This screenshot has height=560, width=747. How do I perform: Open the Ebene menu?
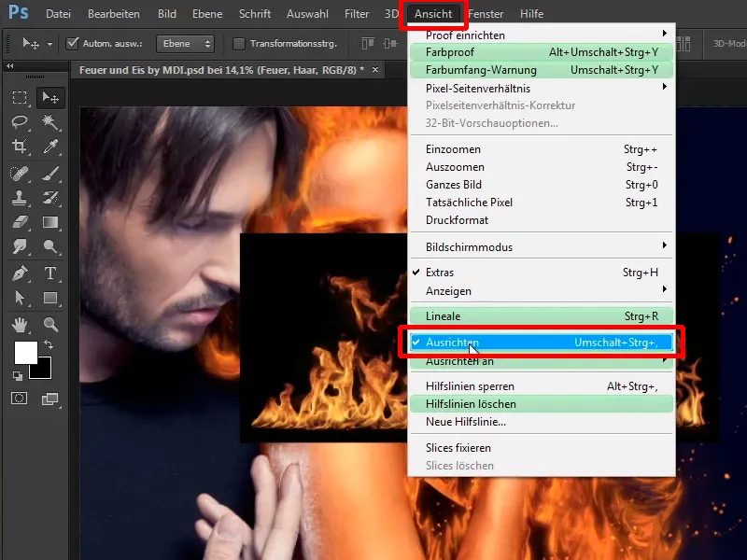207,14
